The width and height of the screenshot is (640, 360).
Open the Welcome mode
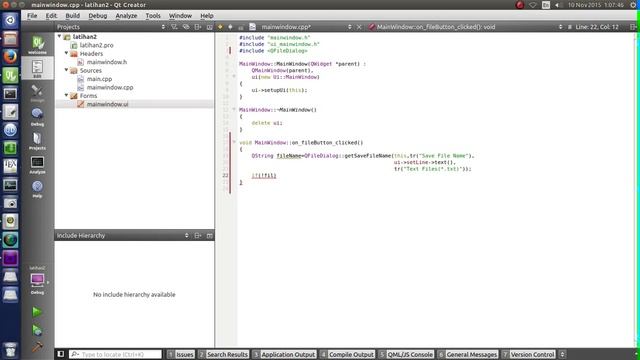tap(37, 45)
